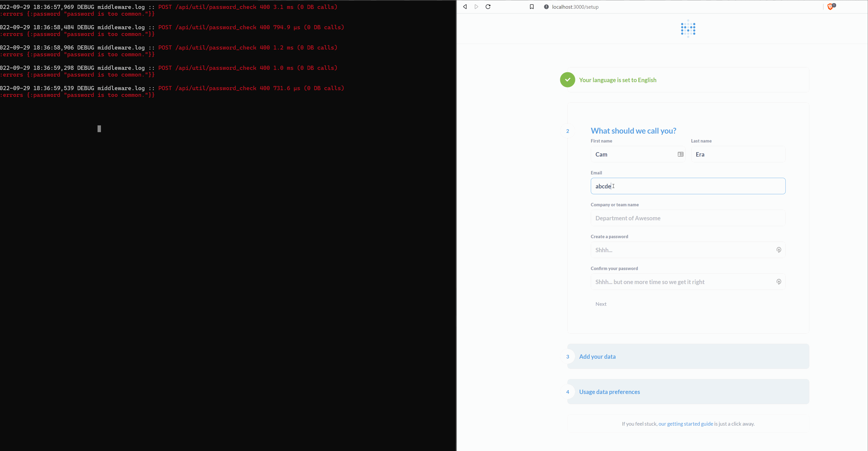The height and width of the screenshot is (451, 868).
Task: Click the green language confirmation checkmark
Action: 567,80
